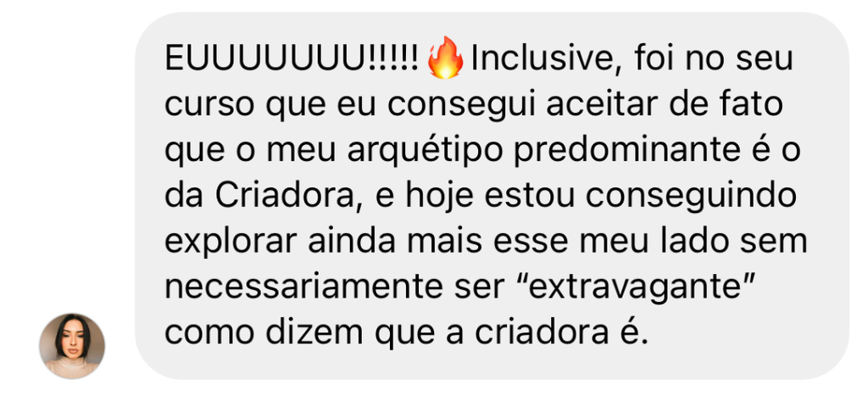The image size is (868, 419).
Task: Click the word "conseguindo" in the message
Action: (x=692, y=198)
